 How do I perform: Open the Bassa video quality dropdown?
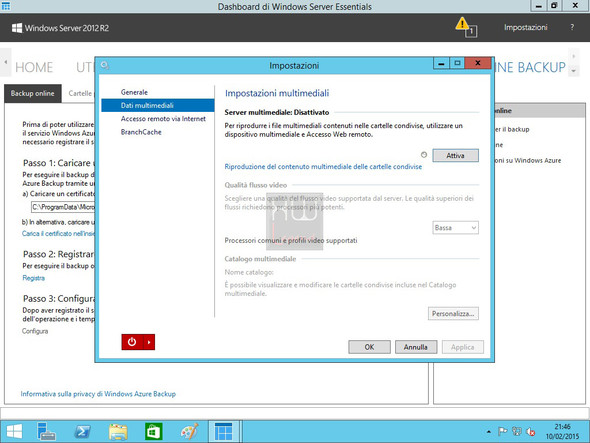pos(455,228)
